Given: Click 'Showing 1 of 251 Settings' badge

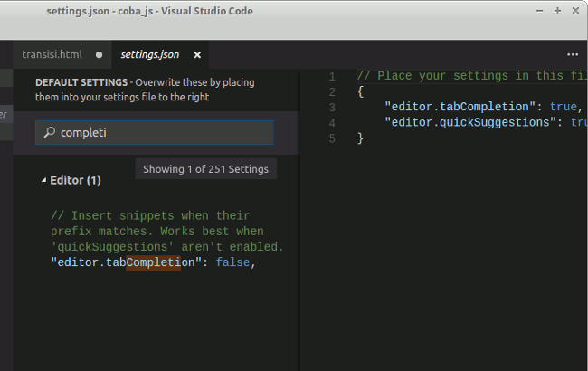Looking at the screenshot, I should [206, 169].
